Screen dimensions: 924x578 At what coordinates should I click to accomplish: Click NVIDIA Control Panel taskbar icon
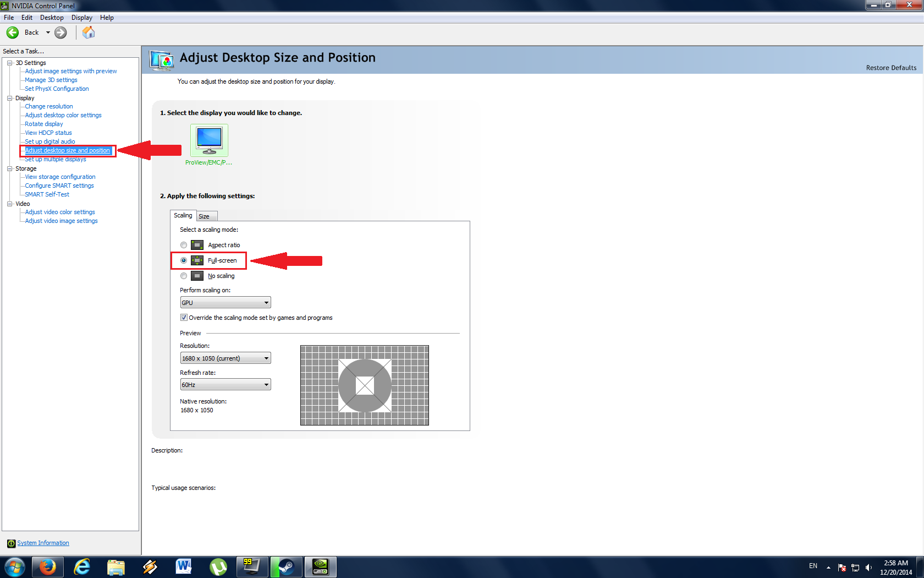pyautogui.click(x=320, y=567)
